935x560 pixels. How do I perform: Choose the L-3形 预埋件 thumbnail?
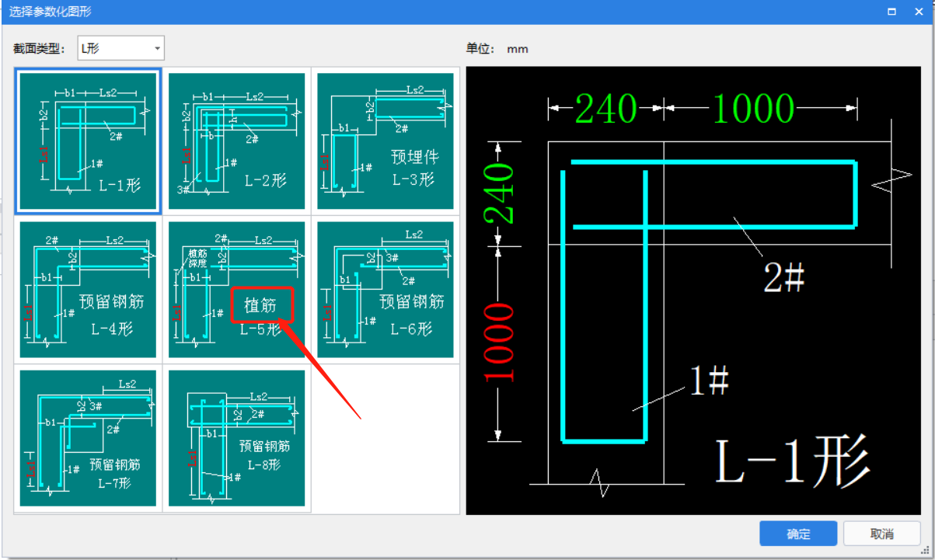(x=386, y=141)
